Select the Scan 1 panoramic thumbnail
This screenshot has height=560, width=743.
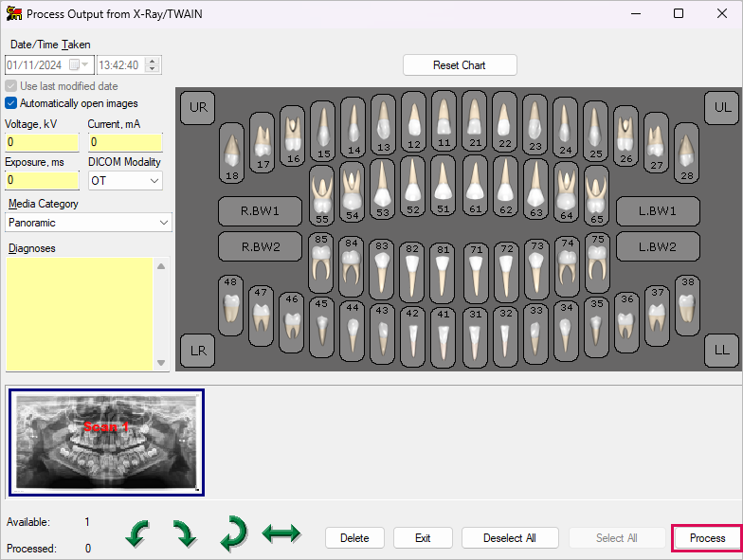[x=106, y=442]
